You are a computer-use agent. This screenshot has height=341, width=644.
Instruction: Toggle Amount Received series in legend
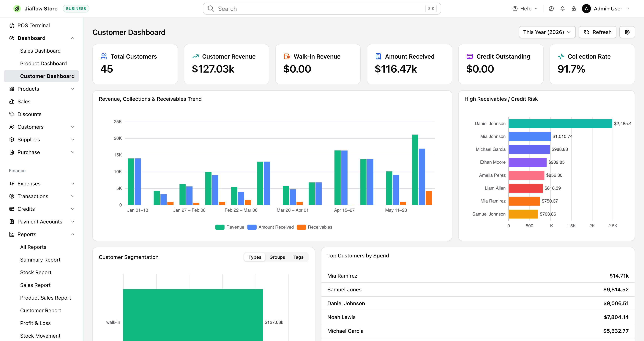[x=271, y=227]
